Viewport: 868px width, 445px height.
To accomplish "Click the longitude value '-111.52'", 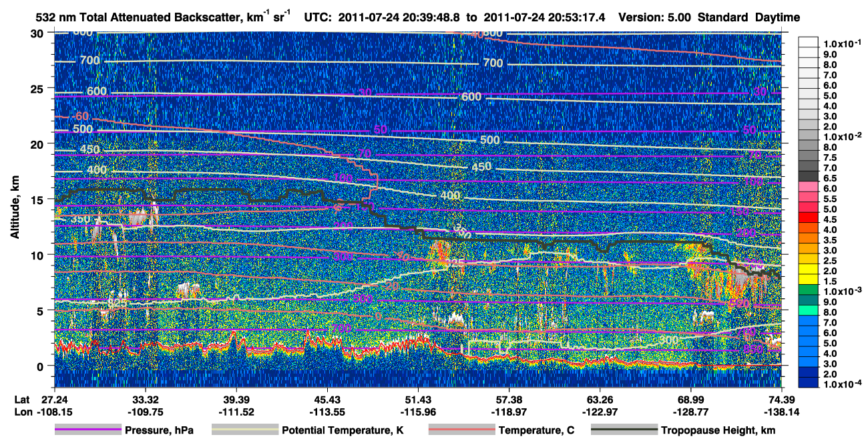I will click(x=236, y=412).
